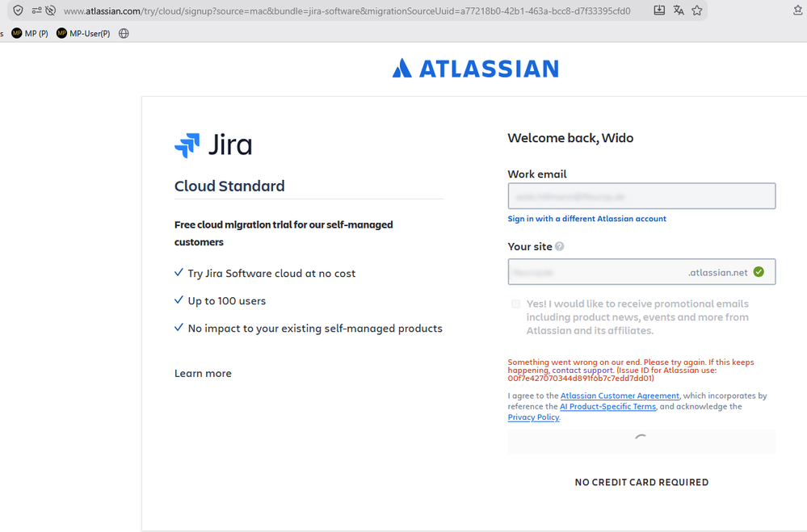Click the Welcome back, Wido heading

(x=570, y=138)
